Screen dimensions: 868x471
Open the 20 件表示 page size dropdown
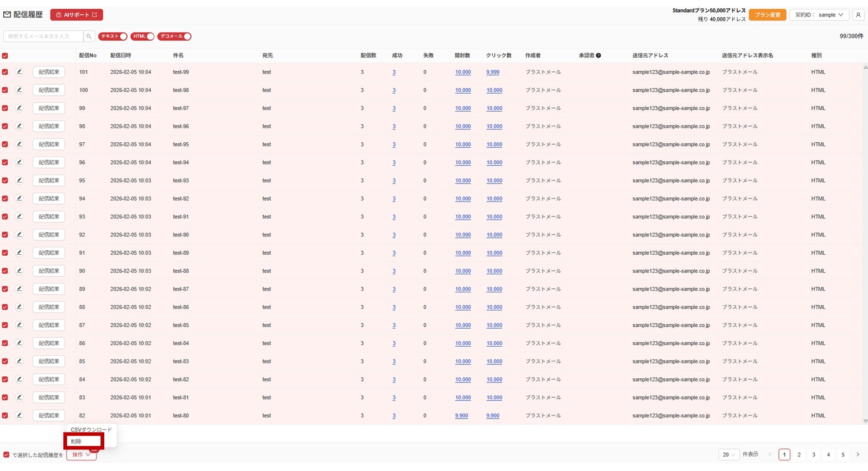[x=728, y=454]
